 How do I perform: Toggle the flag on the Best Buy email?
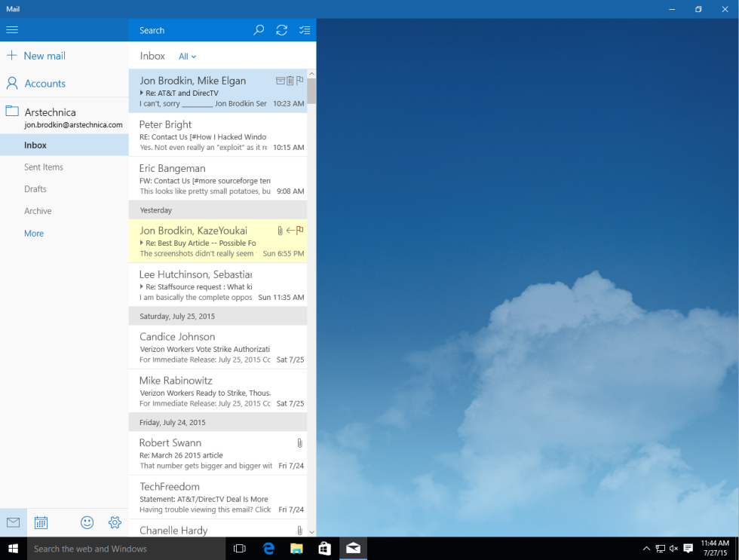click(x=300, y=231)
